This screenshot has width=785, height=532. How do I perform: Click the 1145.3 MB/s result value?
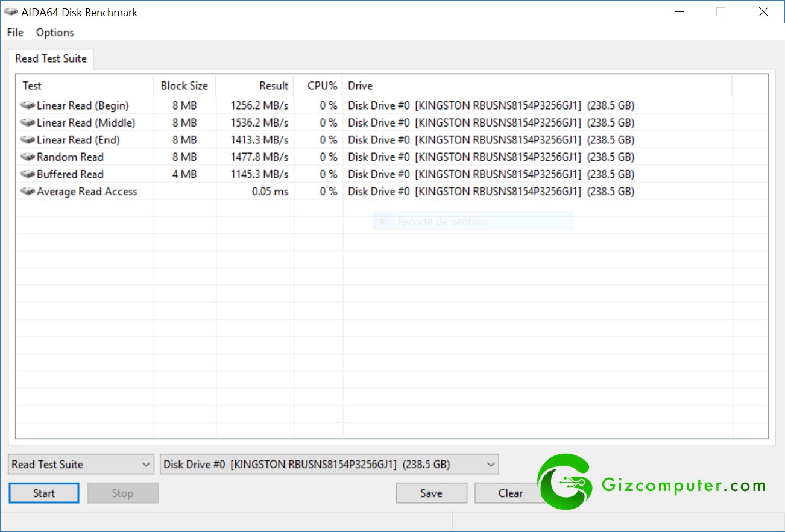259,174
